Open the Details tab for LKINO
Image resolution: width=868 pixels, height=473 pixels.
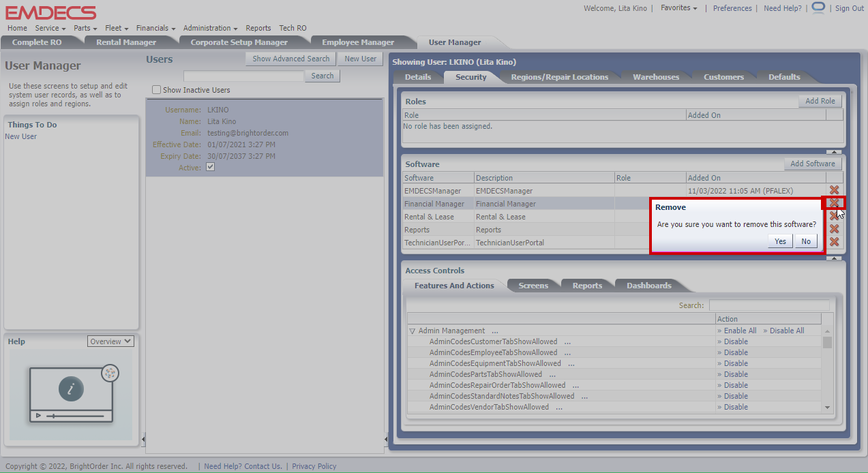tap(418, 77)
